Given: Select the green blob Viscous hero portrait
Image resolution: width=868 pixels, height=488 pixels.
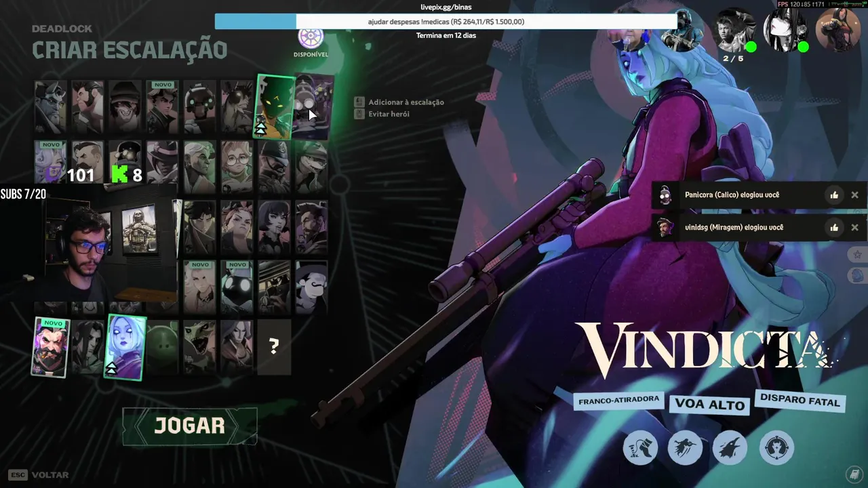Looking at the screenshot, I should point(163,348).
